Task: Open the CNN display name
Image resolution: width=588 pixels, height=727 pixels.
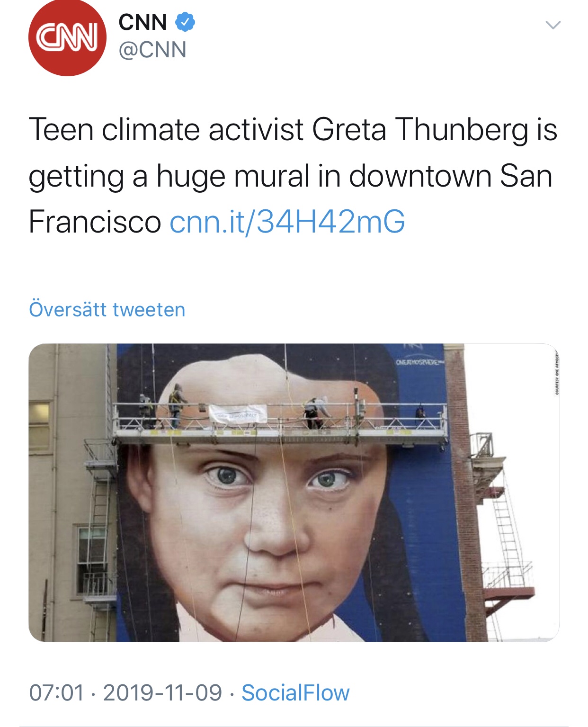Action: click(x=143, y=22)
